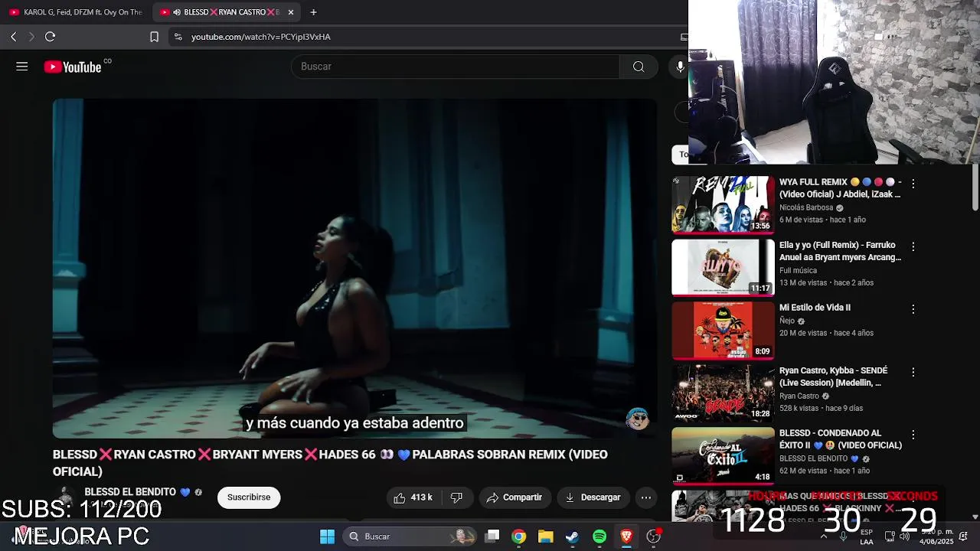Open Ryan Castro channel link
Screen dimensions: 980x551
point(799,396)
